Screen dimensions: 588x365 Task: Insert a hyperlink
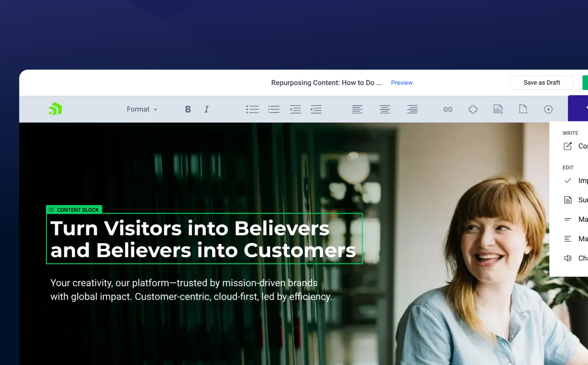pyautogui.click(x=448, y=109)
